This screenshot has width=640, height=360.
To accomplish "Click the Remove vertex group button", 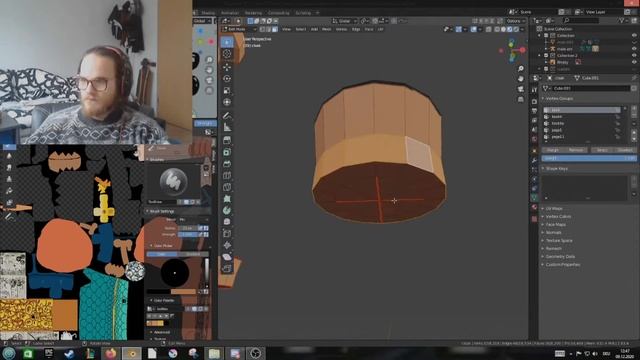I will coord(576,150).
